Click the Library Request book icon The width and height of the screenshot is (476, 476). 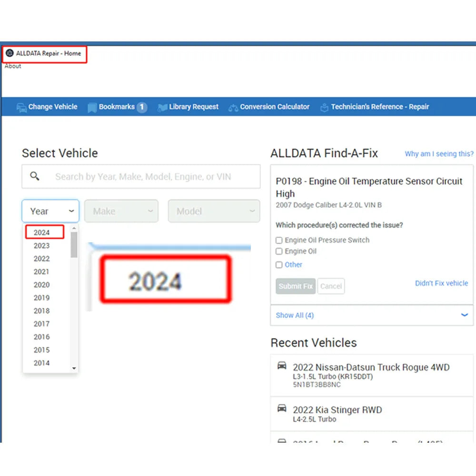tap(162, 108)
